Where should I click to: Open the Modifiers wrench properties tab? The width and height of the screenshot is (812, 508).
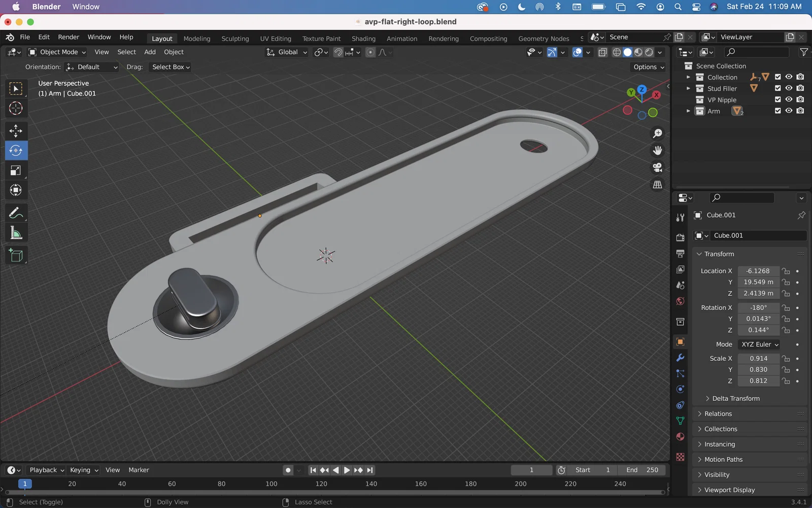(681, 358)
